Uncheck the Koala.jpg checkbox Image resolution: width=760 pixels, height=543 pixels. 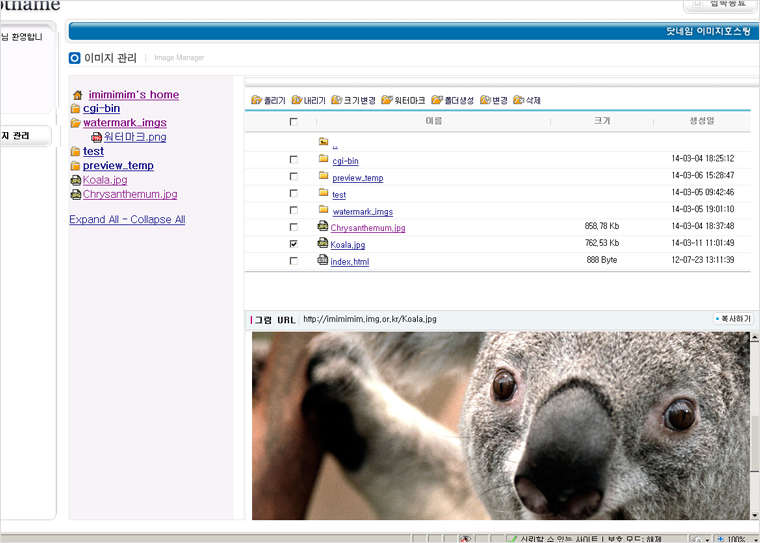(x=293, y=244)
